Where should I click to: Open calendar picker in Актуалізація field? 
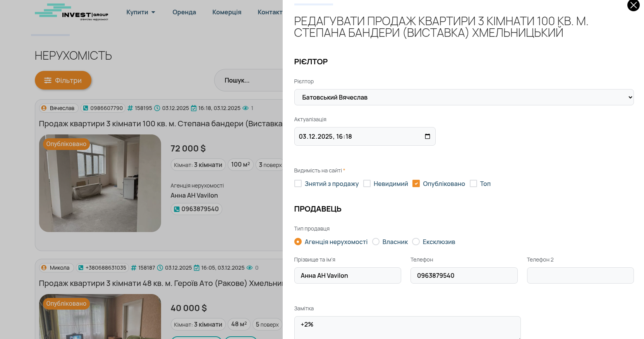[x=427, y=136]
